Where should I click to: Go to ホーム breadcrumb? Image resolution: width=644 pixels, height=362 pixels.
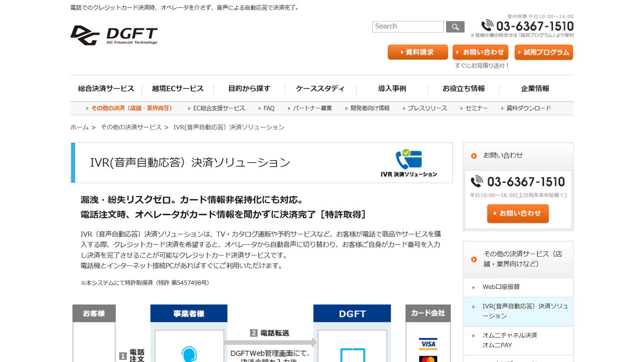click(x=79, y=127)
